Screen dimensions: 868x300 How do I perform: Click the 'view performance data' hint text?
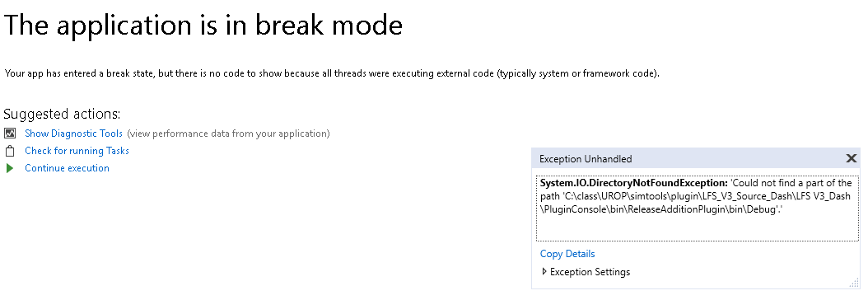point(229,134)
